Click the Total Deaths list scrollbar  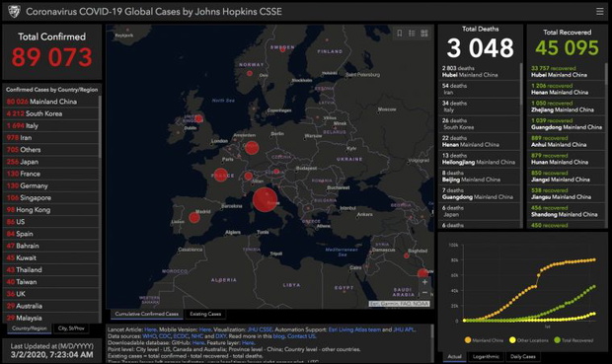pos(521,84)
